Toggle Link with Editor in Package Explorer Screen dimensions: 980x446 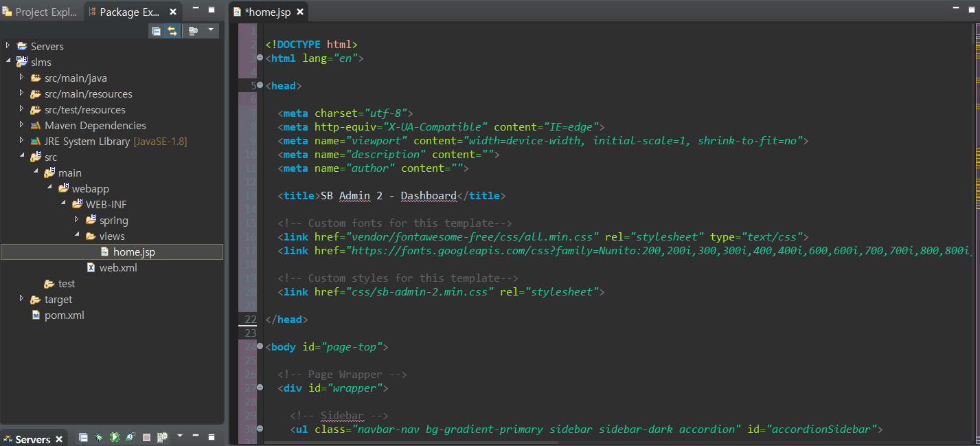pyautogui.click(x=172, y=31)
